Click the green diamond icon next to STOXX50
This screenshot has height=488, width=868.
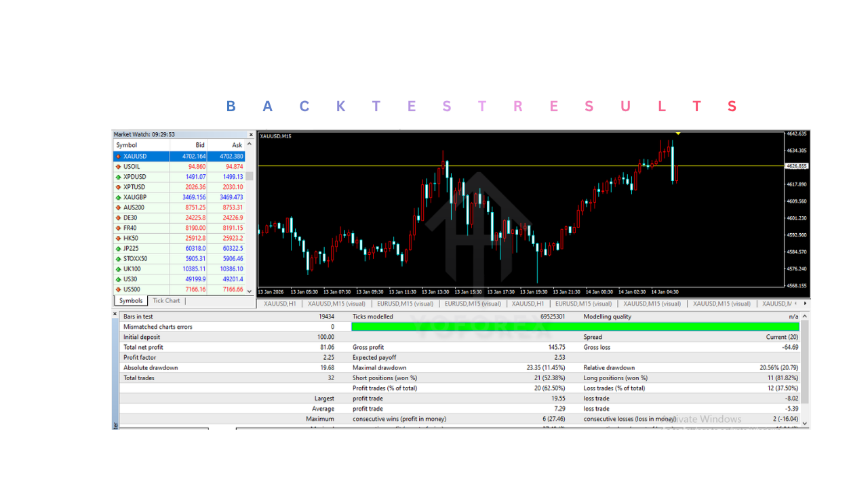coord(118,258)
